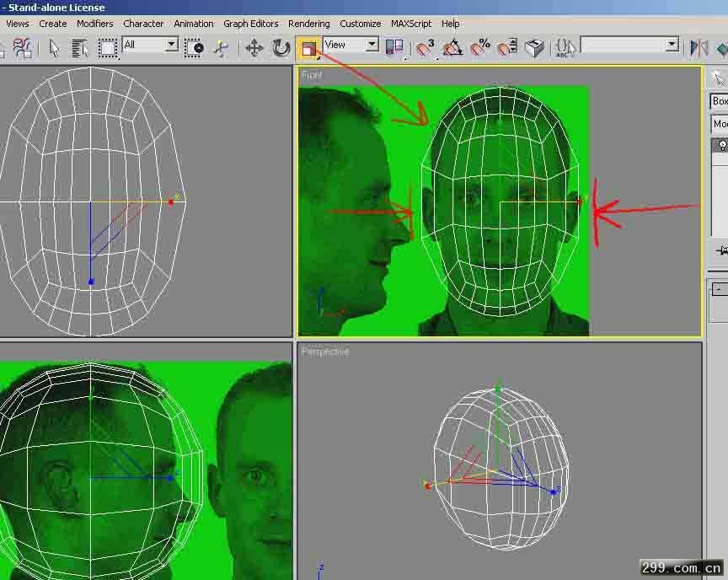Open the selection filter dropdown showing All
The height and width of the screenshot is (580, 728).
point(150,45)
